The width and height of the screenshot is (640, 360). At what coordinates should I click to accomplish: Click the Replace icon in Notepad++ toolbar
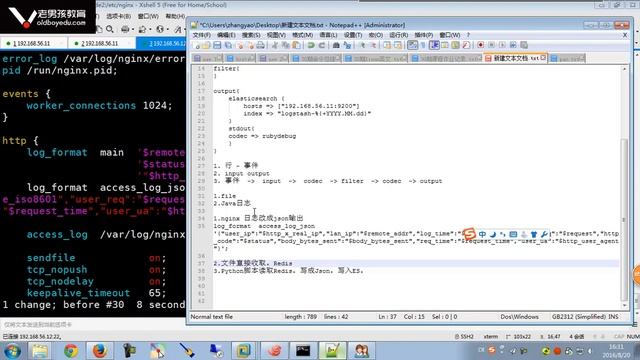(347, 45)
